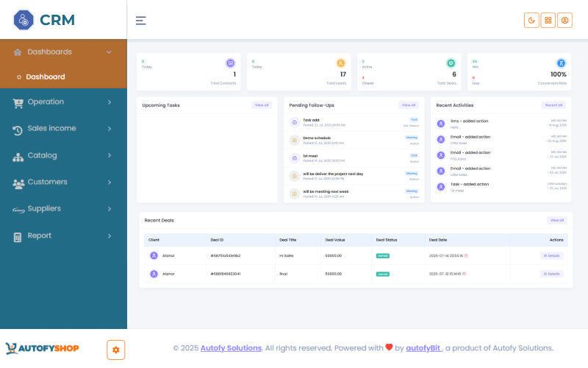Click the status badge in 'final' row
Viewport: 588px width, 368px height.
(x=382, y=274)
